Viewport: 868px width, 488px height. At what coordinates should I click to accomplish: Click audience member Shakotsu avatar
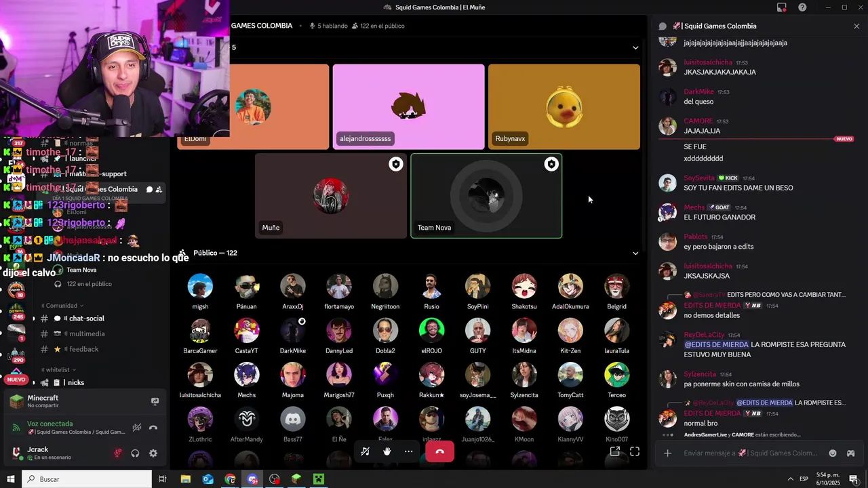[524, 286]
